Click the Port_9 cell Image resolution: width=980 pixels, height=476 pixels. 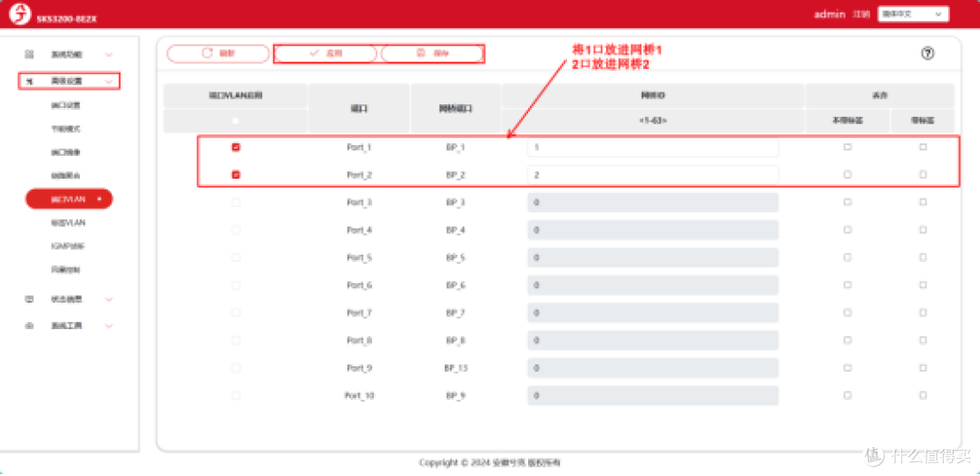point(358,368)
